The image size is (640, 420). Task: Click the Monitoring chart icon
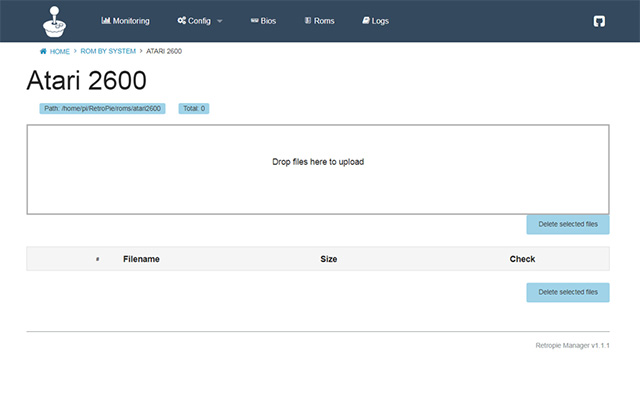click(106, 20)
